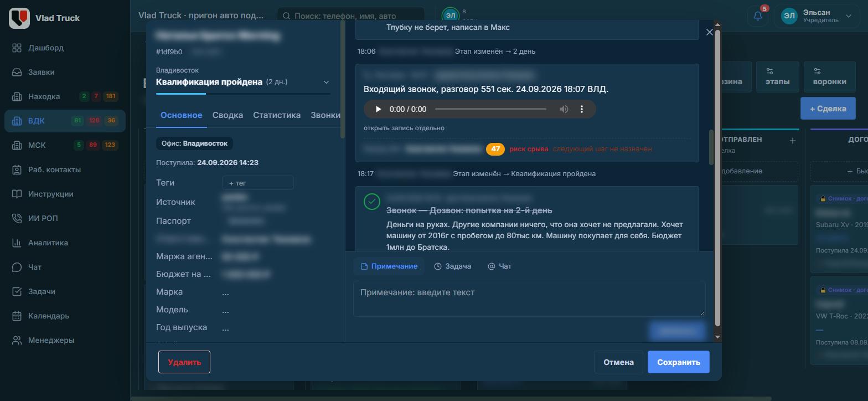The width and height of the screenshot is (868, 401).
Task: Switch to the Статистика tab
Action: (277, 115)
